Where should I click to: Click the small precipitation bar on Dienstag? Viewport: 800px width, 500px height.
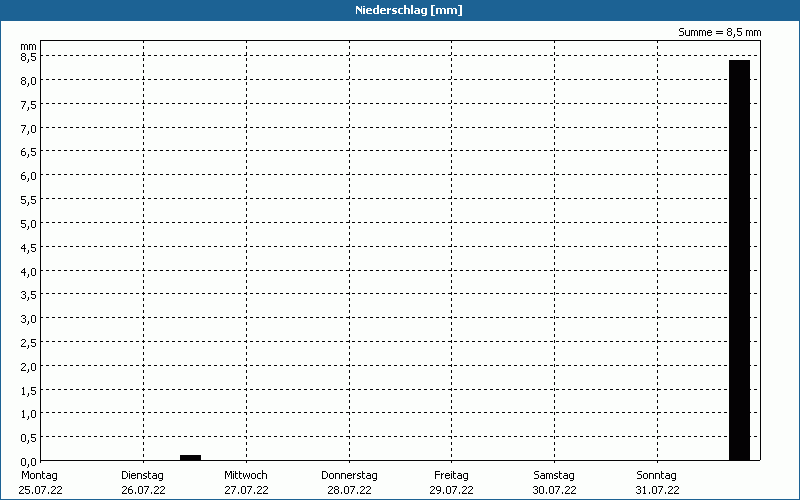pos(190,458)
